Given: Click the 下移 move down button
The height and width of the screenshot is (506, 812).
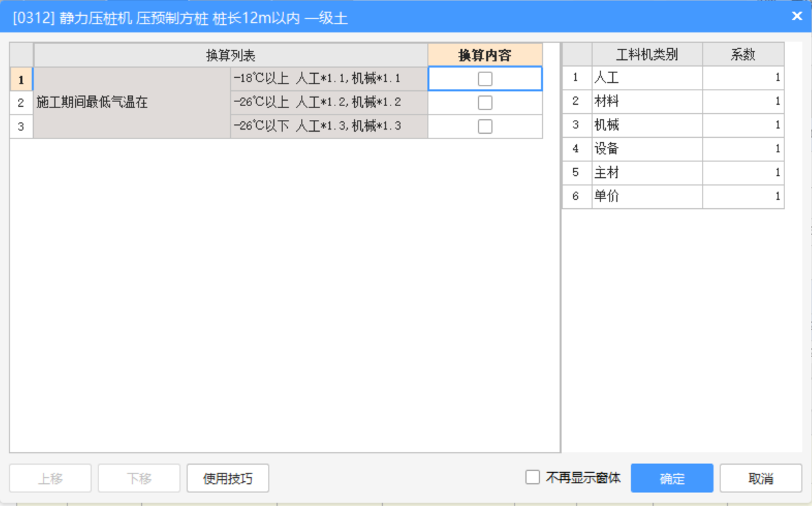Looking at the screenshot, I should [138, 477].
